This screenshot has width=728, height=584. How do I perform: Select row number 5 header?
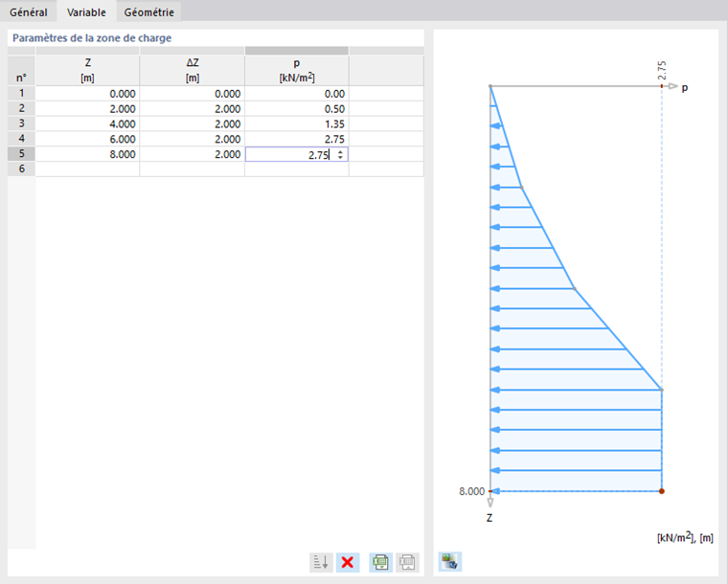point(21,153)
